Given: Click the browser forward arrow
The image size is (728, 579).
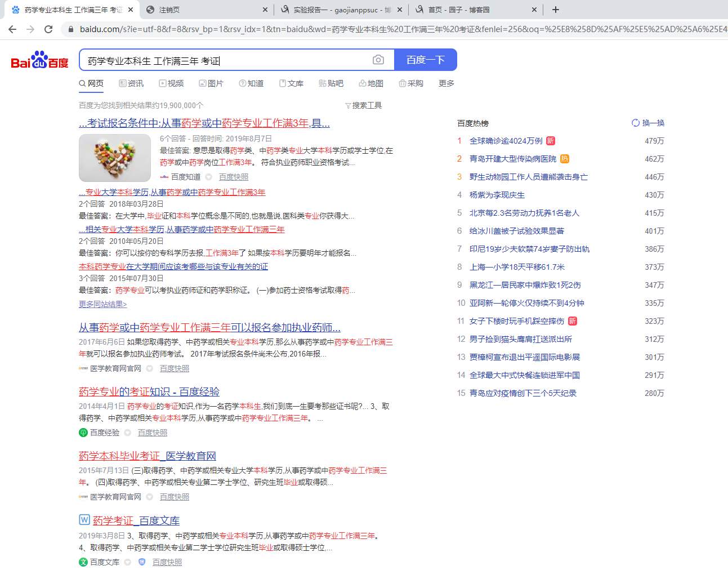Looking at the screenshot, I should [30, 29].
